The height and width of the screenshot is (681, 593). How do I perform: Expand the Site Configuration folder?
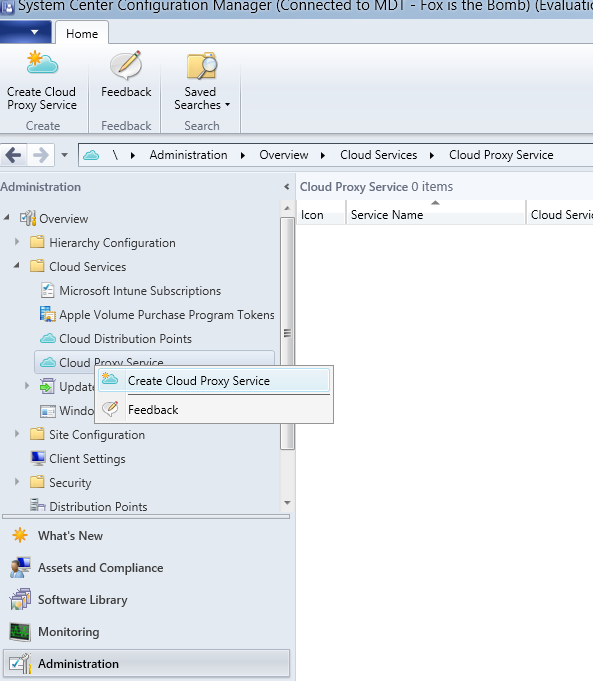coord(17,433)
